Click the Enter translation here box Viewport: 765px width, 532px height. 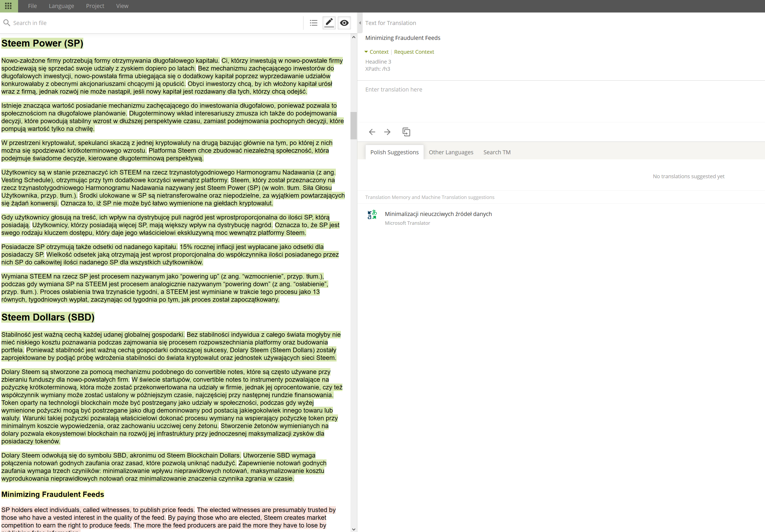click(x=561, y=102)
